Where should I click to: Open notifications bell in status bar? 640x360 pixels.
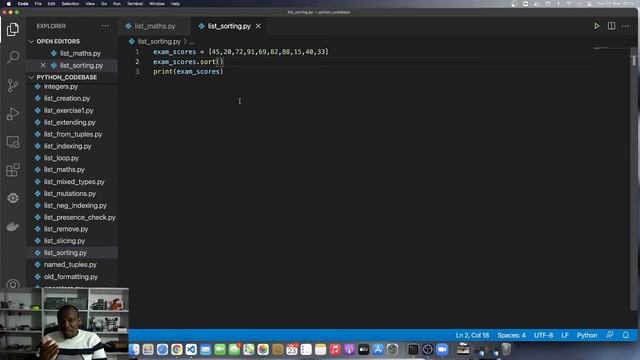[x=626, y=335]
